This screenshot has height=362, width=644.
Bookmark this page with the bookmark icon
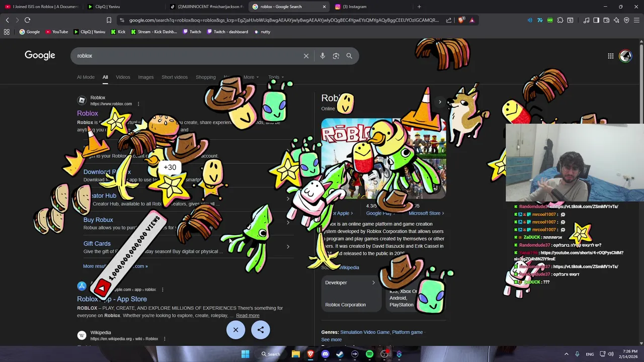coord(109,20)
